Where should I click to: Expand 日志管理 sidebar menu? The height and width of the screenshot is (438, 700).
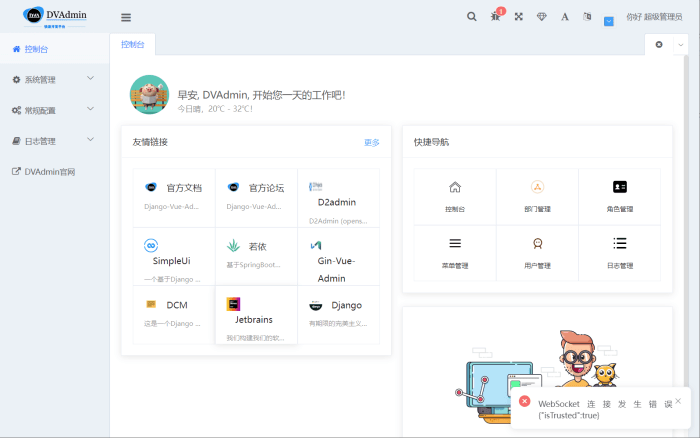point(54,141)
